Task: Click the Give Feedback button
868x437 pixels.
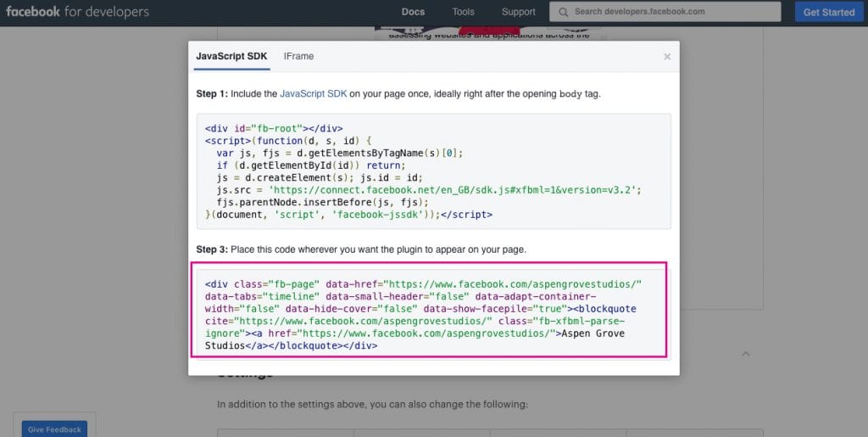Action: 54,429
